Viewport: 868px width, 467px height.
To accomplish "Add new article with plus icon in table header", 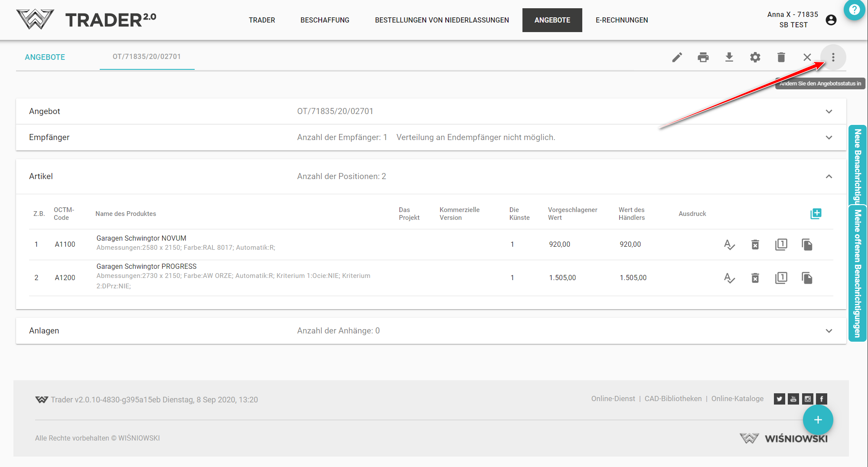I will (x=816, y=213).
